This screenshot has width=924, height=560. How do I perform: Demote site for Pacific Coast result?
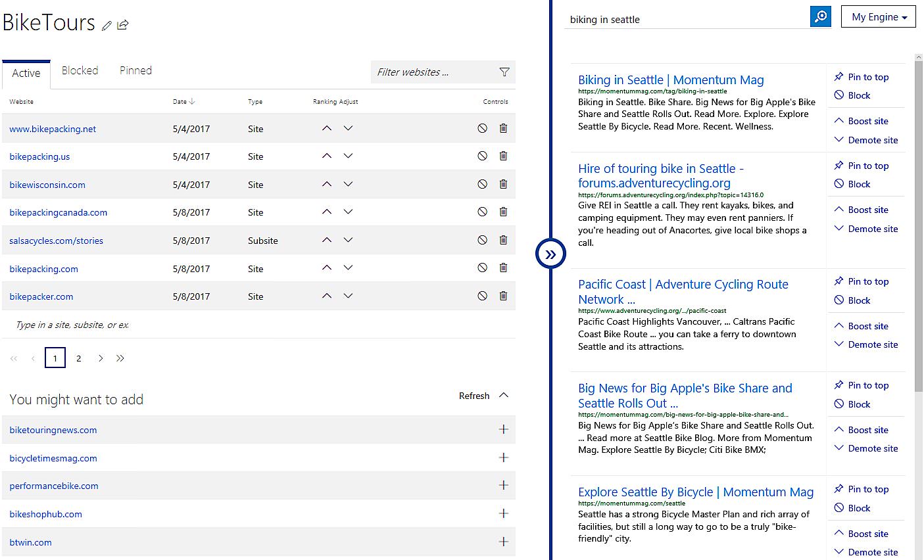(866, 344)
